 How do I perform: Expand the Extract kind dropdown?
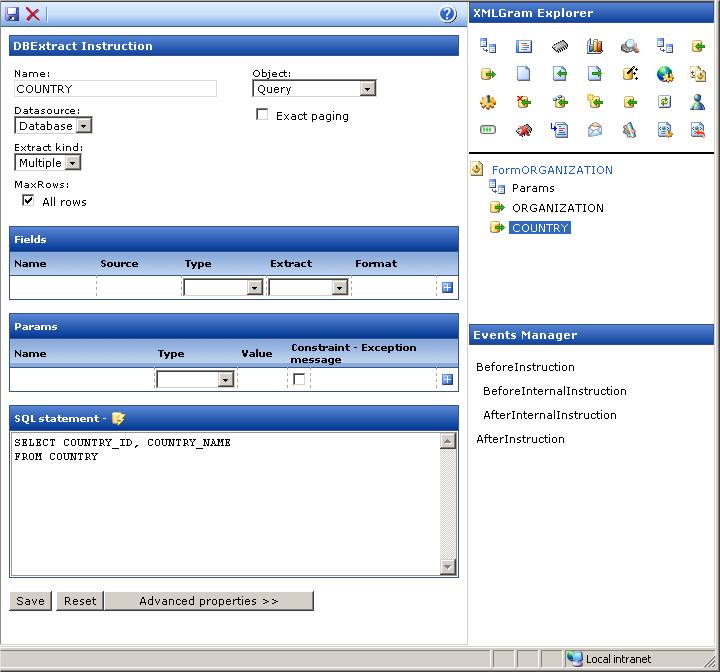pyautogui.click(x=47, y=163)
